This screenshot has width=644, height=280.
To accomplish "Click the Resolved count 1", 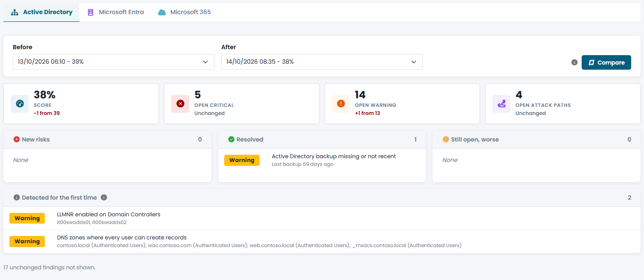I will click(x=416, y=139).
